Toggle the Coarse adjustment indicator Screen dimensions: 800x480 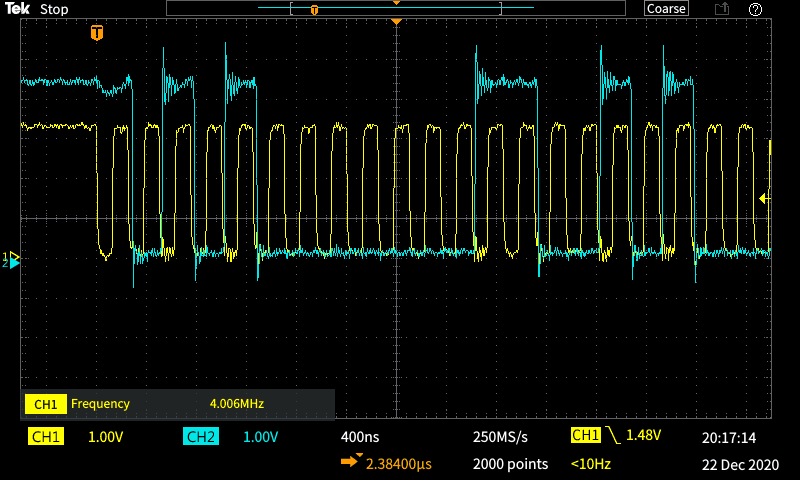[666, 9]
